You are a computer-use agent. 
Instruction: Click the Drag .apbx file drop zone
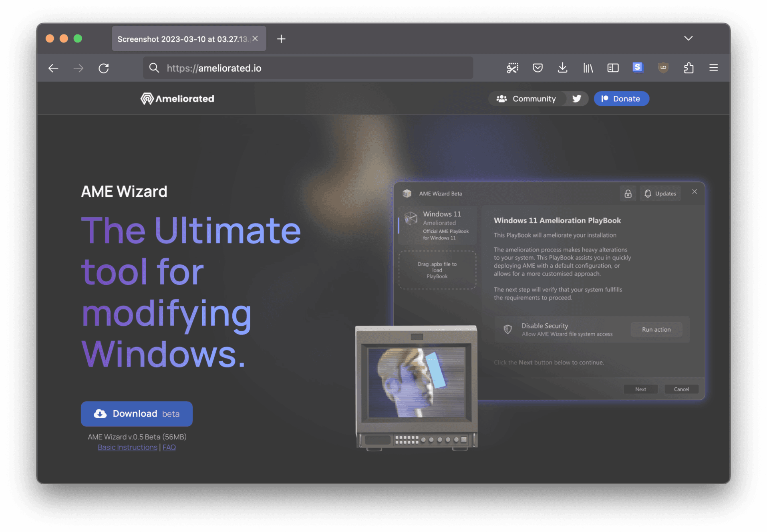pyautogui.click(x=437, y=270)
